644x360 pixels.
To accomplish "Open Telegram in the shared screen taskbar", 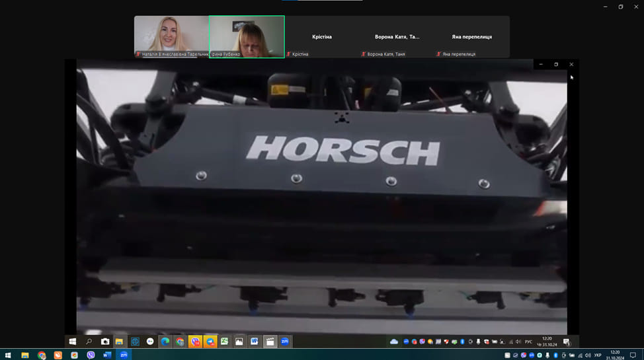I will pyautogui.click(x=210, y=342).
